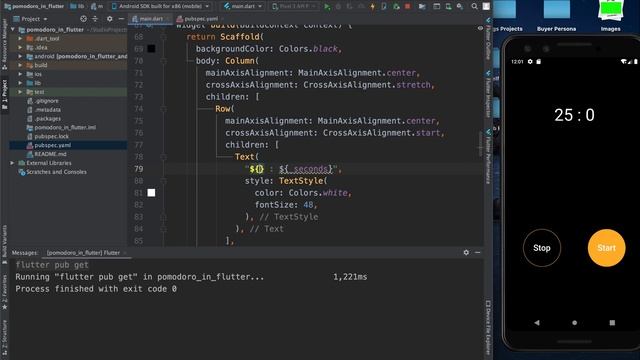
Task: Click fold marker beside line 74 Row(
Action: point(163,109)
